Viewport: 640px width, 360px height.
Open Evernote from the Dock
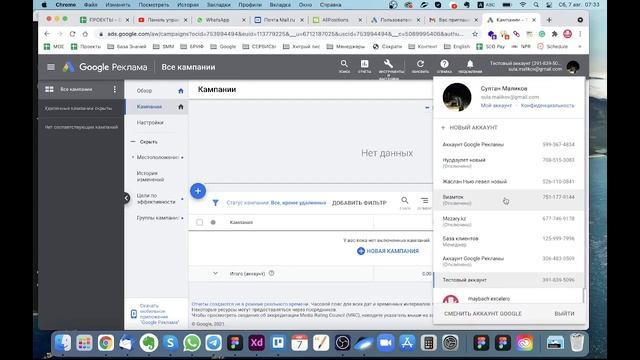pos(149,343)
